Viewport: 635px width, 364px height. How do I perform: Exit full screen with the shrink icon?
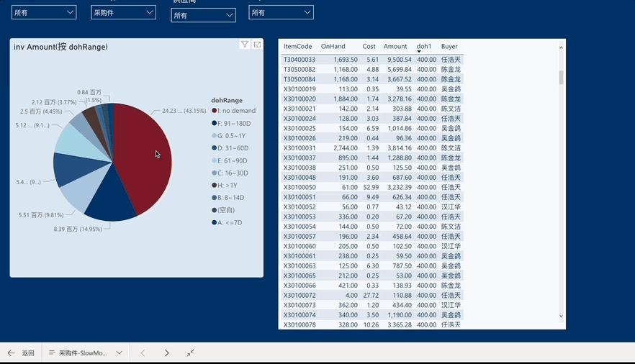(x=190, y=353)
